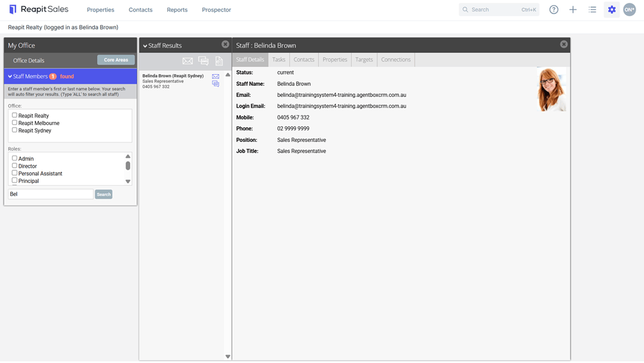Click the staff name search field
The width and height of the screenshot is (644, 363).
pyautogui.click(x=50, y=194)
